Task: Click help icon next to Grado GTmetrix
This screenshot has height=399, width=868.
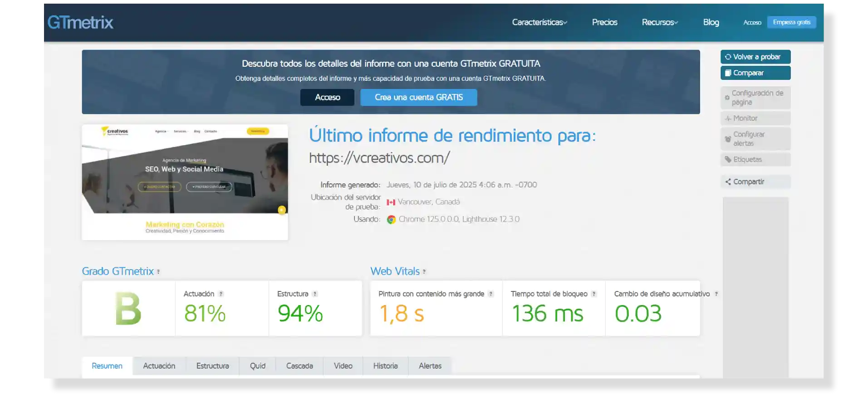Action: [x=158, y=272]
